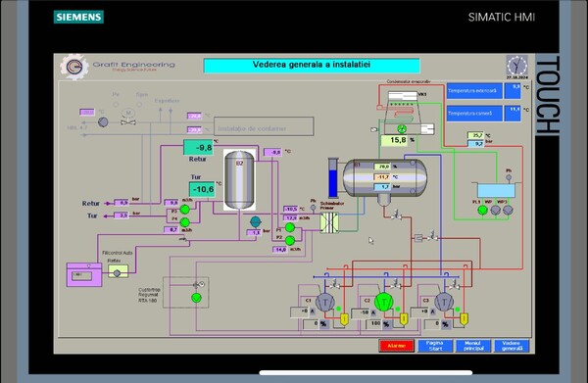Image resolution: width=588 pixels, height=383 pixels.
Task: Click the B1 level 70,0 % value
Action: point(382,167)
